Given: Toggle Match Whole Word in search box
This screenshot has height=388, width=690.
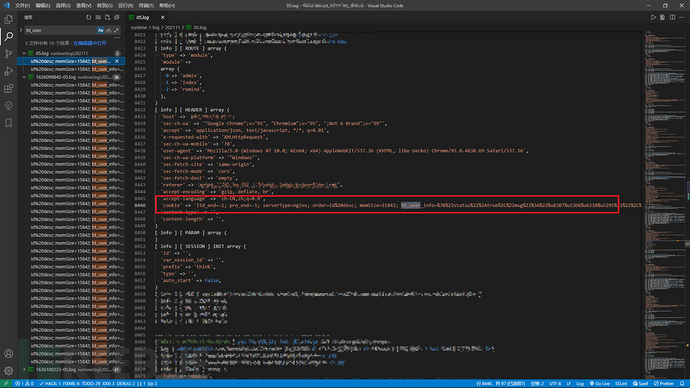Looking at the screenshot, I should point(108,30).
